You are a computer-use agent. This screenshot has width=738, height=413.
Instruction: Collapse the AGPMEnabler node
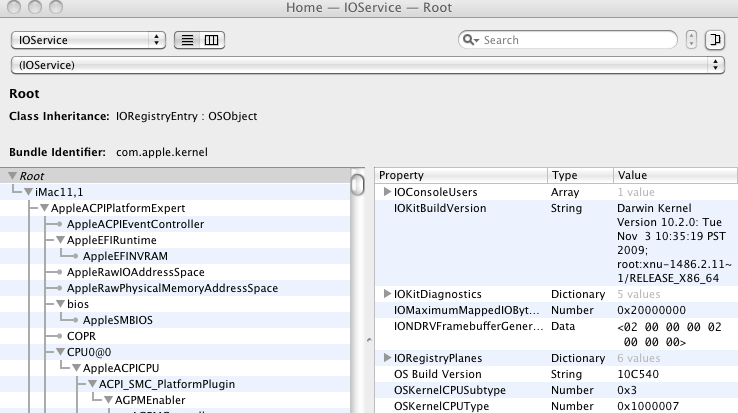109,400
